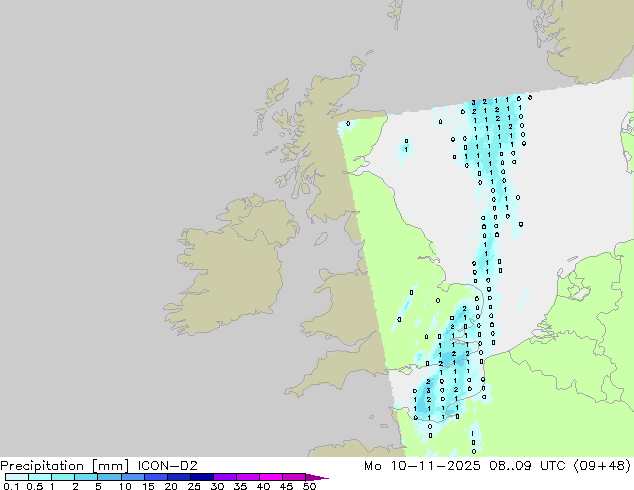The height and width of the screenshot is (490, 634).
Task: Click the legend swatch between 25 and 30
Action: coord(201,477)
